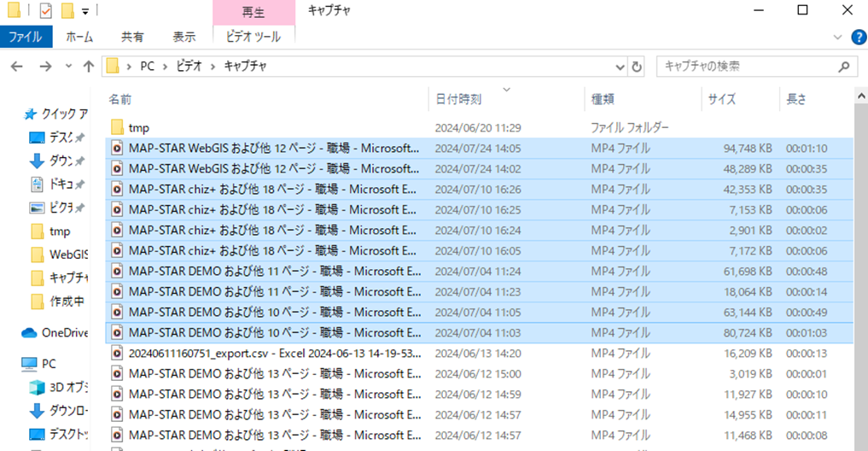868x451 pixels.
Task: Open ドキュメント pinned item in sidebar
Action: click(x=56, y=184)
